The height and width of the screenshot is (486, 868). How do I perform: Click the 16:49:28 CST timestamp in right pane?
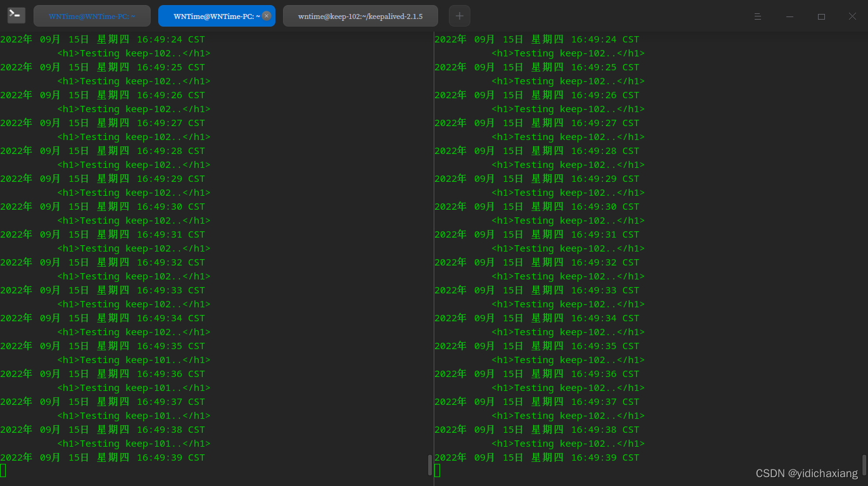click(605, 151)
